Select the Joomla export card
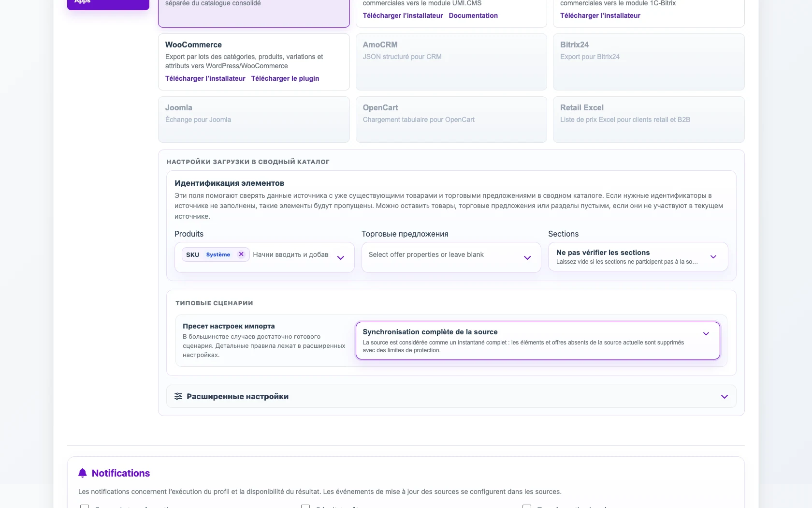The height and width of the screenshot is (508, 812). click(254, 120)
